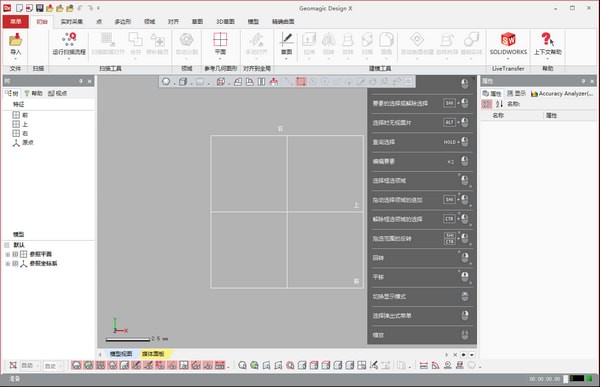Close the properties panel with its X

[592, 81]
